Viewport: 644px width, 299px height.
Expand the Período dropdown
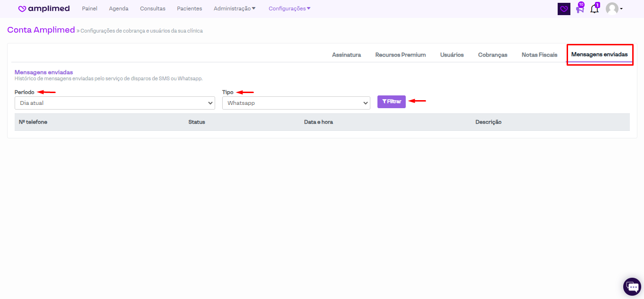[x=115, y=103]
